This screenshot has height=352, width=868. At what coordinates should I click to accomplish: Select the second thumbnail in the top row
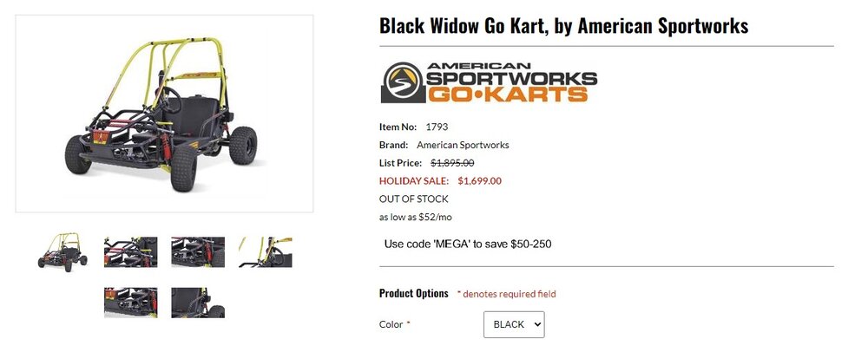(x=131, y=251)
